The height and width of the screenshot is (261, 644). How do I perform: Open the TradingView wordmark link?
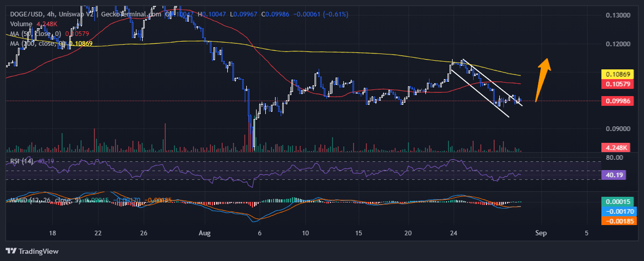(38, 251)
